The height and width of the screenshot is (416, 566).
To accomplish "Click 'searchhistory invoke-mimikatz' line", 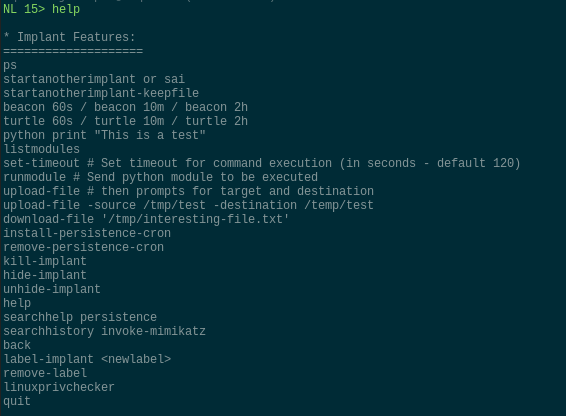I will [104, 331].
